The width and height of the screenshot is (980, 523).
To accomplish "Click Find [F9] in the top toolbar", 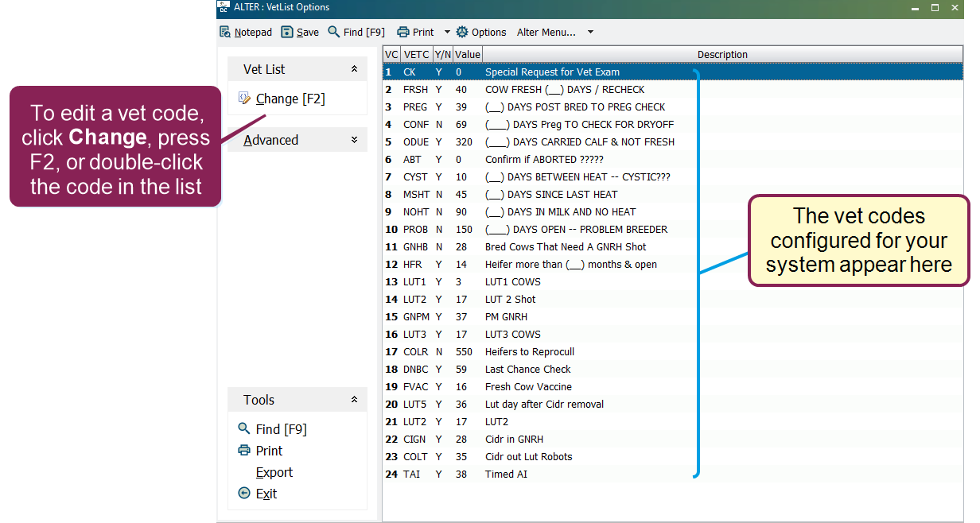I will [356, 33].
